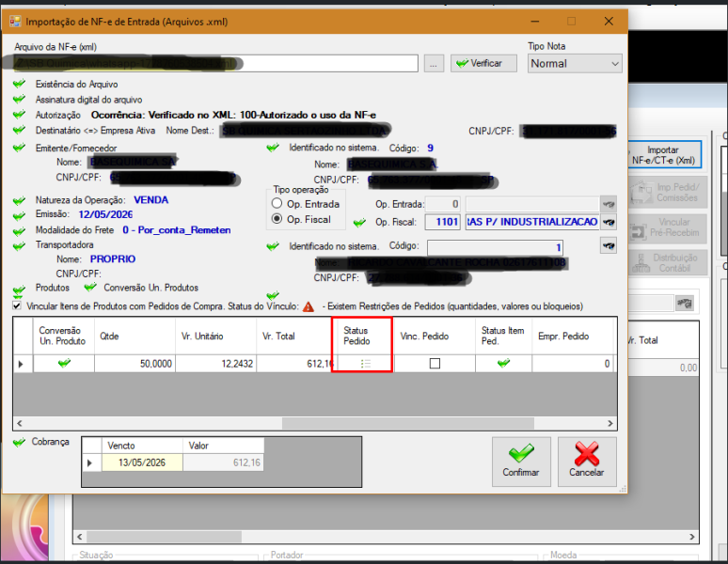Click the Status Pedido column header
The width and height of the screenshot is (728, 564).
[362, 336]
